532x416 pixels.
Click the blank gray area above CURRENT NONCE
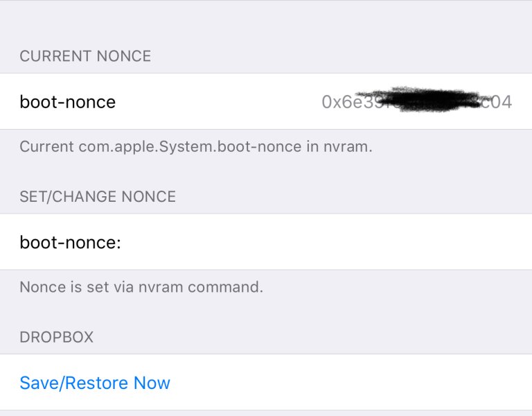(x=266, y=21)
